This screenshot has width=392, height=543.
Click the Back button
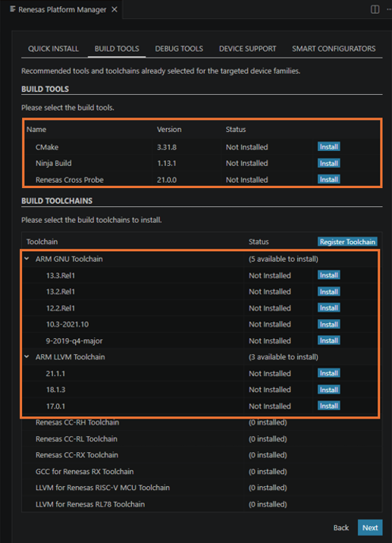point(340,528)
